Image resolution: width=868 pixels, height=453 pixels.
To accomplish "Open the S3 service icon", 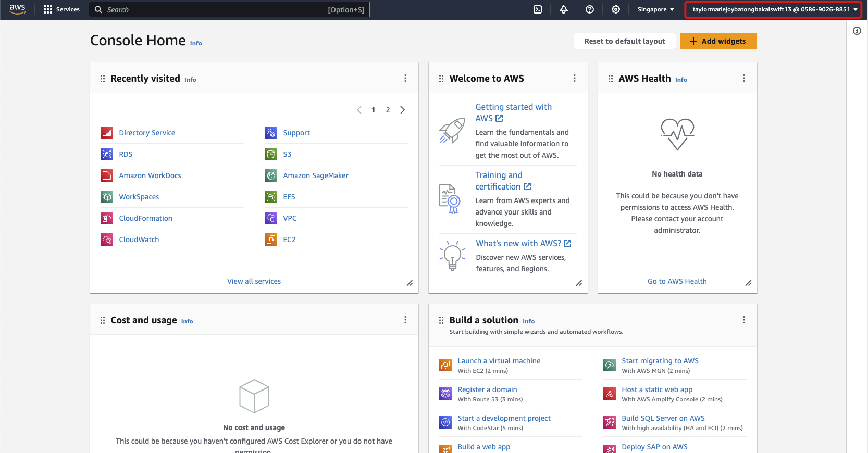I will pos(271,154).
